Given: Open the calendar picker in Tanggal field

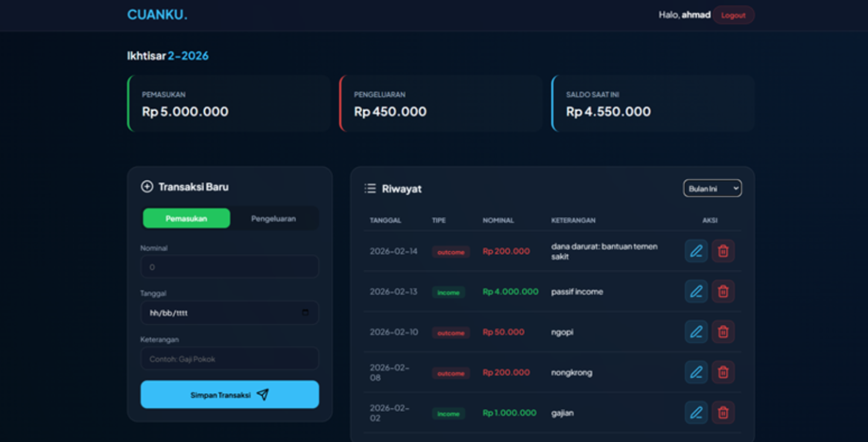Looking at the screenshot, I should coord(305,313).
